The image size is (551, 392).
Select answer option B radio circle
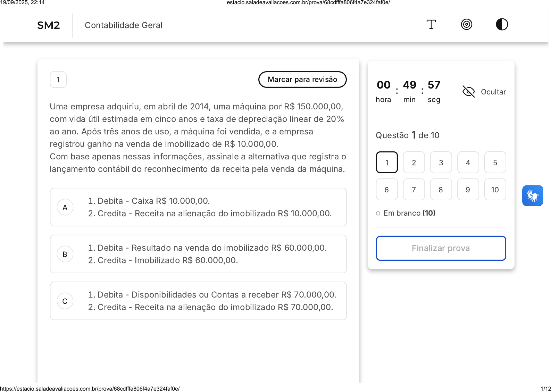pos(65,254)
